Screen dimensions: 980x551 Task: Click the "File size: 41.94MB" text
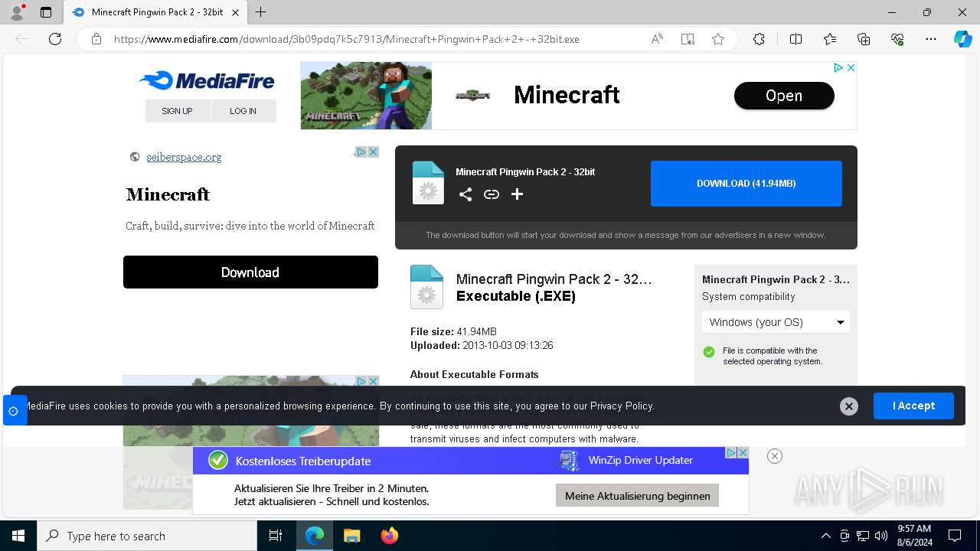(453, 332)
